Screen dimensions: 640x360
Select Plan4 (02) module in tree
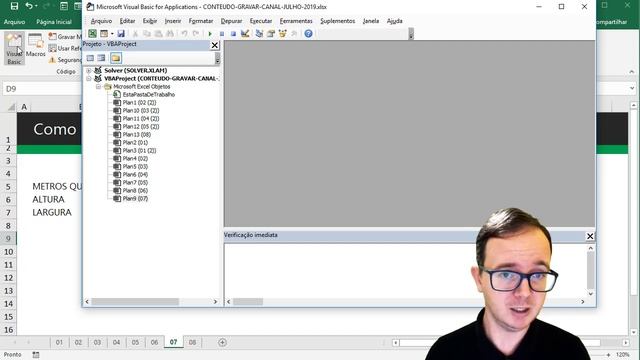pyautogui.click(x=135, y=158)
